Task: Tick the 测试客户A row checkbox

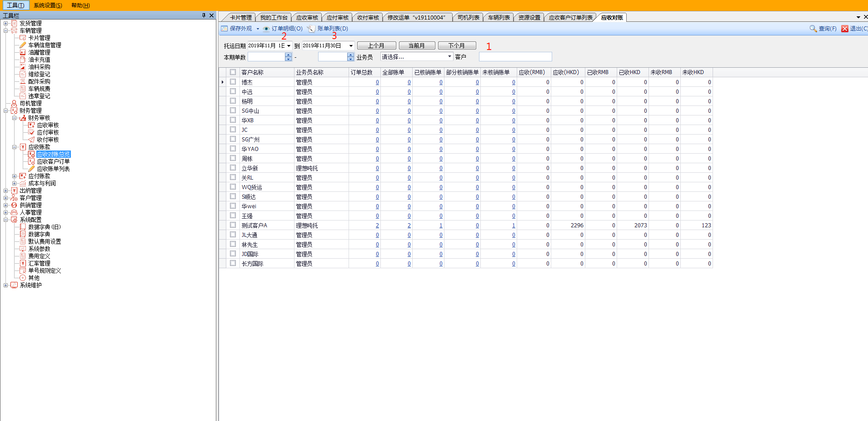Action: point(233,225)
